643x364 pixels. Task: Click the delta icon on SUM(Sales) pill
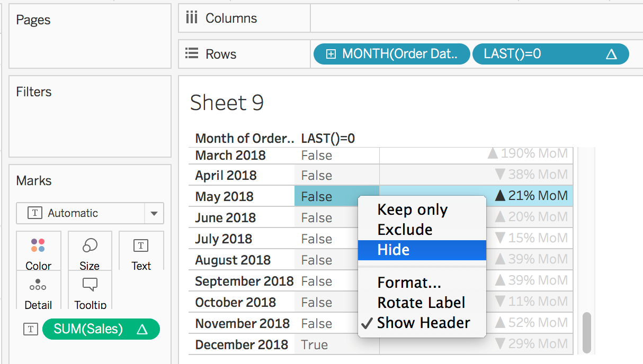pyautogui.click(x=142, y=329)
